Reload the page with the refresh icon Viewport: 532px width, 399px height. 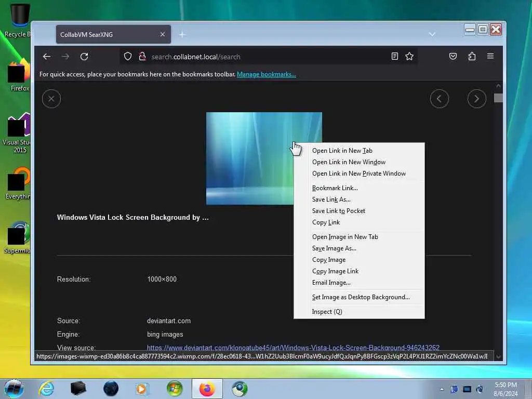pyautogui.click(x=84, y=57)
